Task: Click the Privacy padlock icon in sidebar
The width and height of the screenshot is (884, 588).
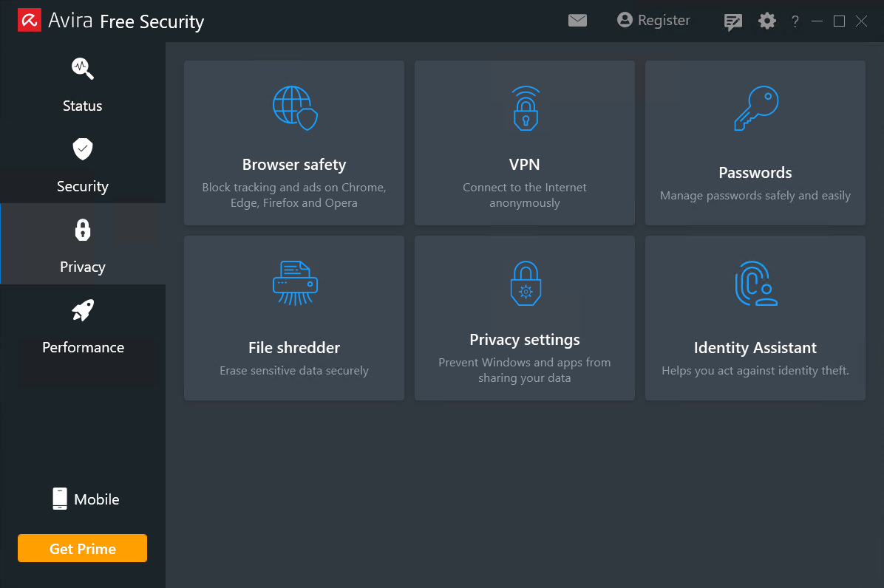Action: tap(82, 230)
